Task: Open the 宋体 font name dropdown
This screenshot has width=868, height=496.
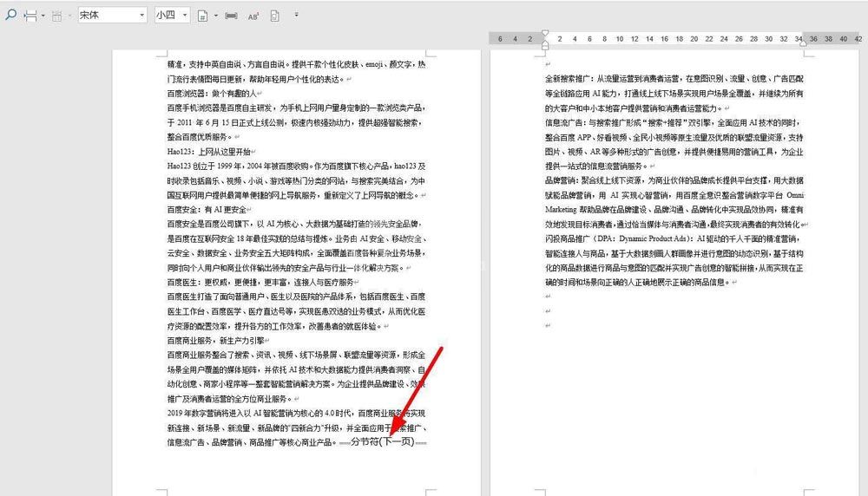Action: tap(142, 16)
